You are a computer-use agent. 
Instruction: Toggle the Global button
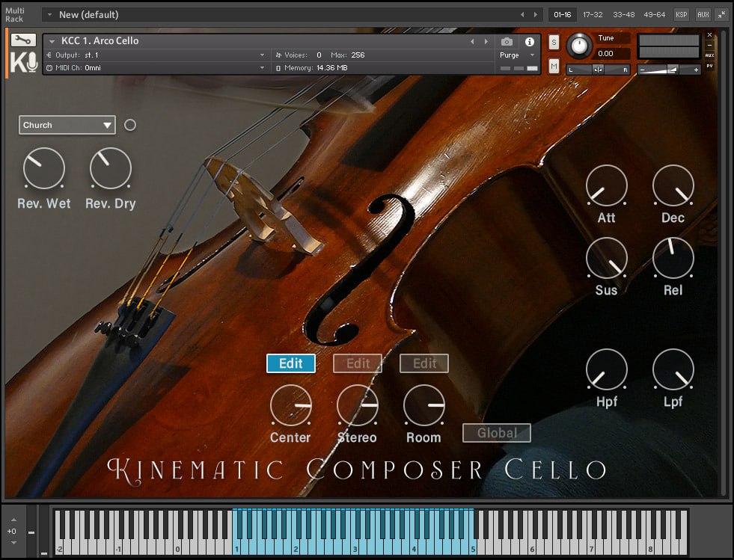497,433
